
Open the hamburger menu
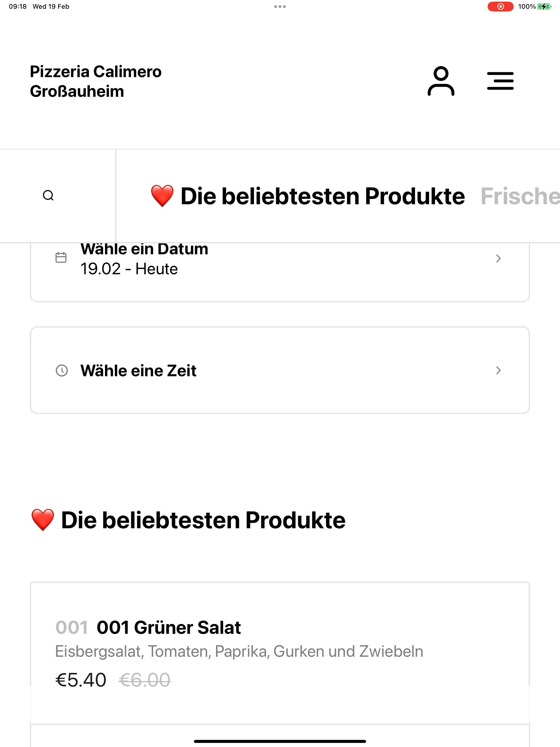pos(500,81)
